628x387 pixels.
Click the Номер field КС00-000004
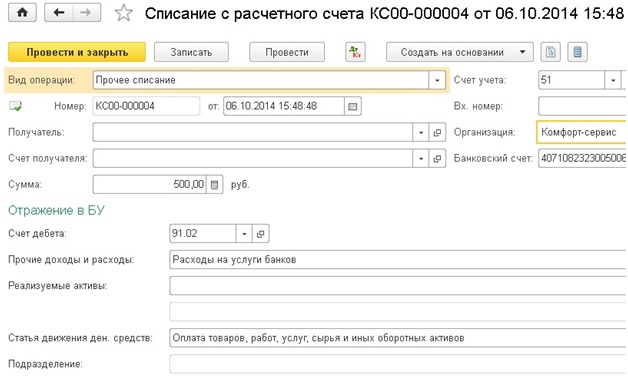146,106
